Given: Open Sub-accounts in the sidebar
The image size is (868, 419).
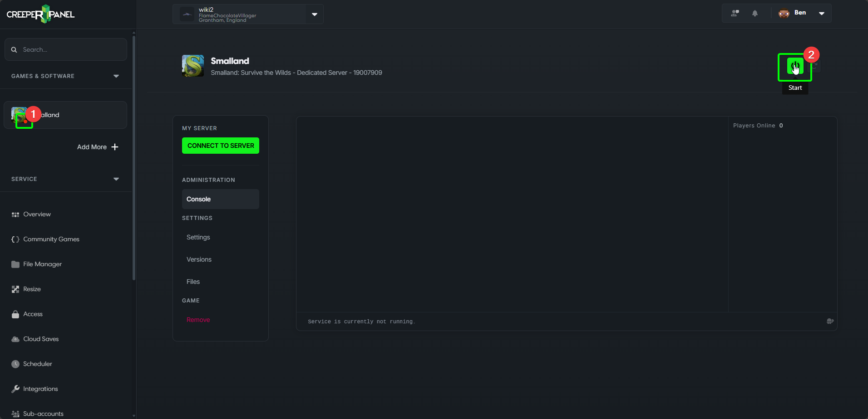Looking at the screenshot, I should (43, 414).
